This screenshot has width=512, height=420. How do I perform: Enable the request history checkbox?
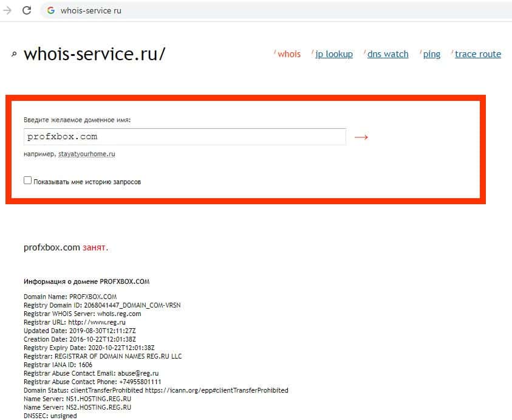pos(27,181)
